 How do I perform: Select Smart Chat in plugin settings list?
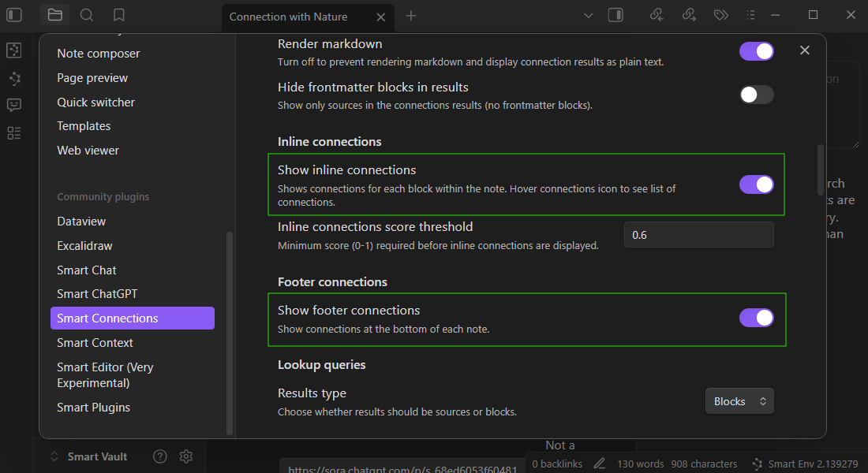(87, 270)
